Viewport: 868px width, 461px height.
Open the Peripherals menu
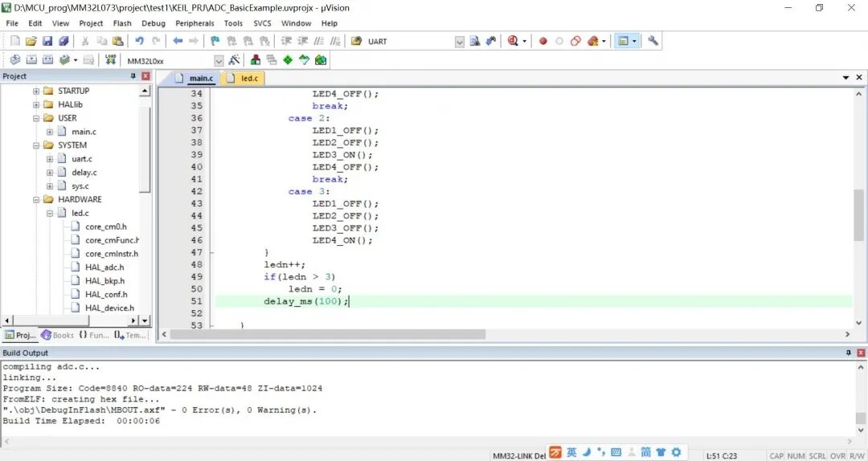194,23
